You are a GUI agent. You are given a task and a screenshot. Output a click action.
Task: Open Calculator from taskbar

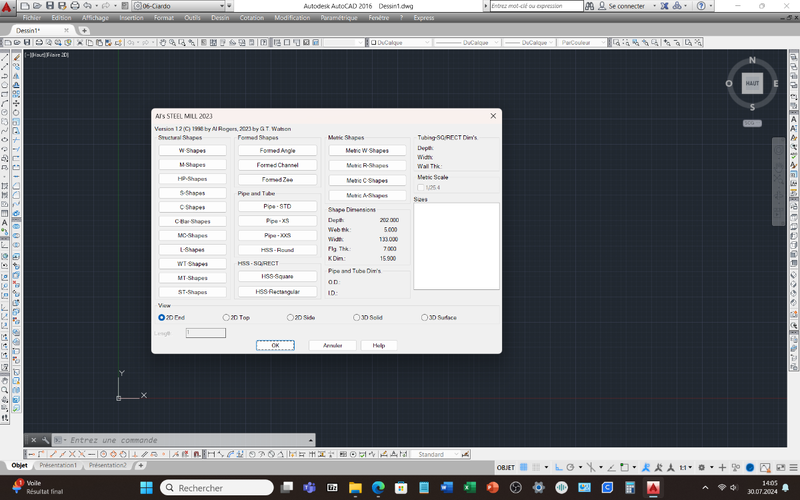tap(630, 488)
